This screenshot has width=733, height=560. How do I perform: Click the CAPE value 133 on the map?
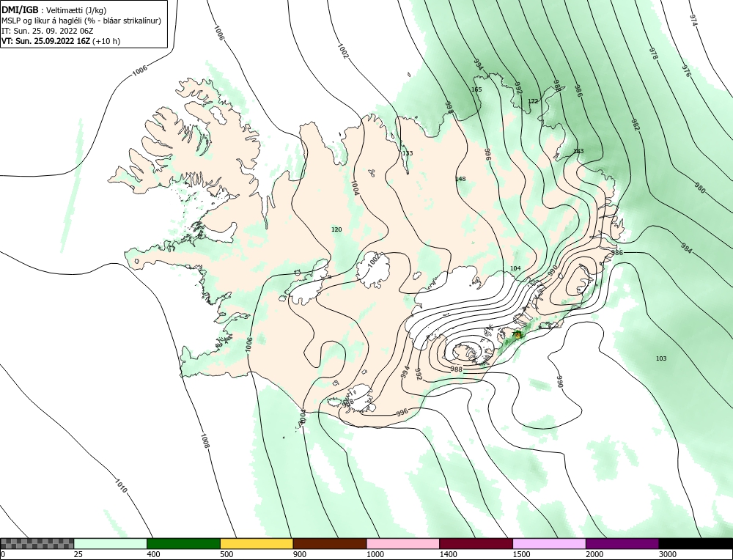[408, 153]
